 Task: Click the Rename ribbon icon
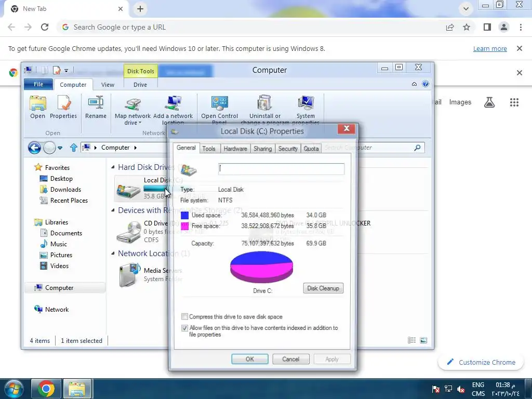tap(96, 107)
